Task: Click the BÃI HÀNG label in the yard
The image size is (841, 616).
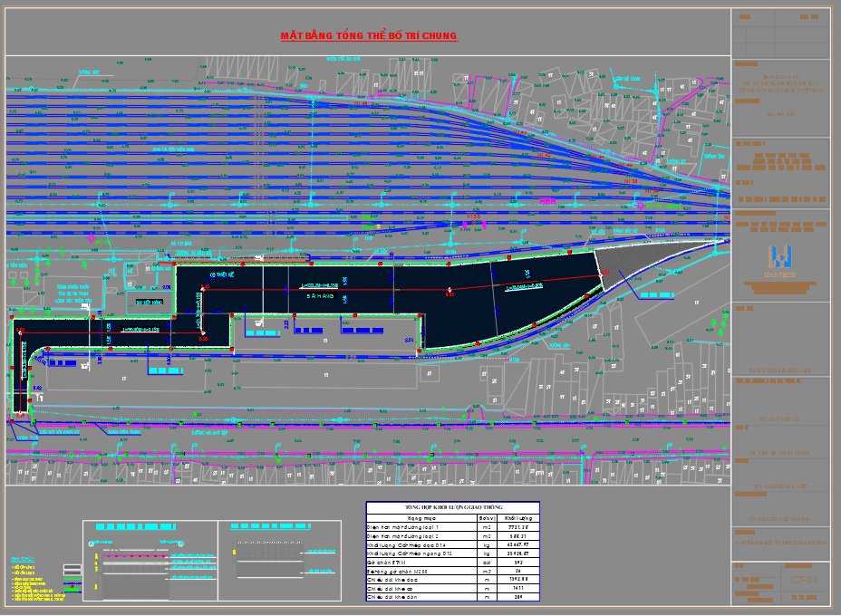Action: pyautogui.click(x=321, y=296)
